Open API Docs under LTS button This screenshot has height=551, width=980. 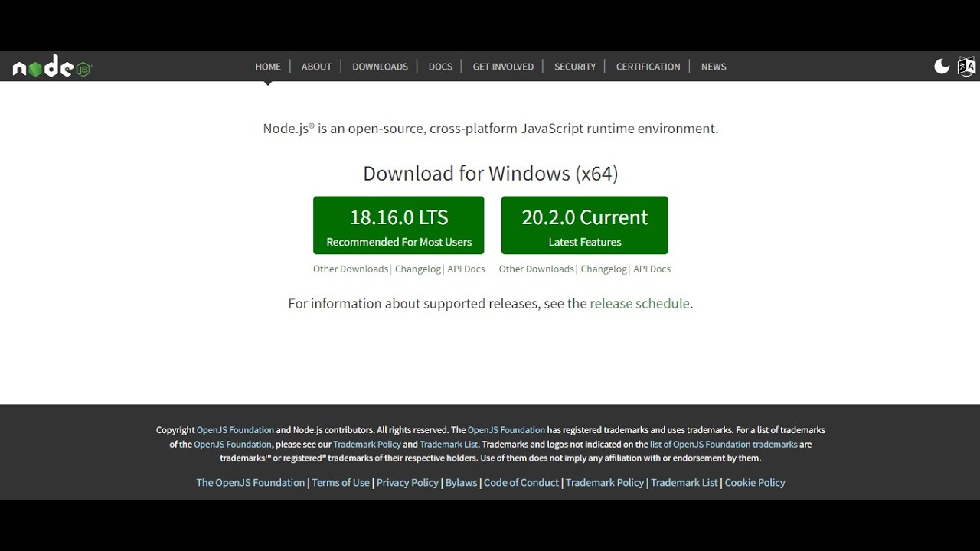point(466,269)
